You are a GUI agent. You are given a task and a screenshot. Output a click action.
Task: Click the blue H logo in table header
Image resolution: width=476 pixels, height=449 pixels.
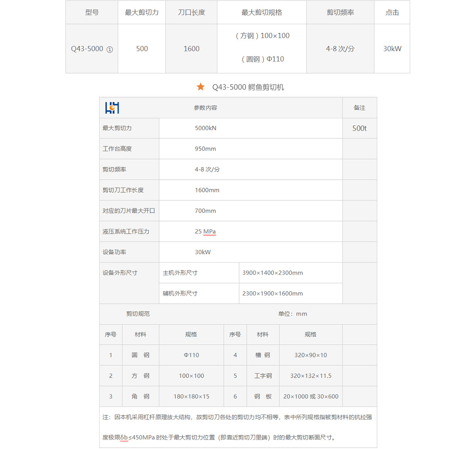click(x=112, y=108)
